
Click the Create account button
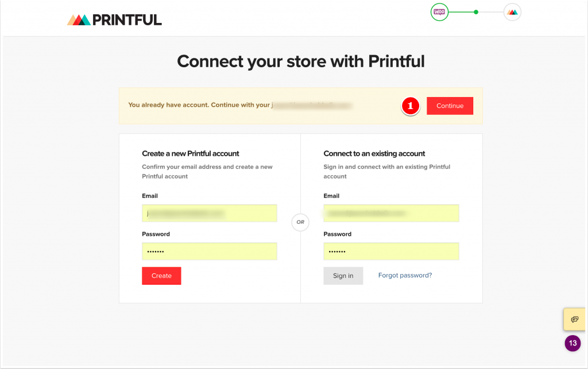[x=161, y=275]
